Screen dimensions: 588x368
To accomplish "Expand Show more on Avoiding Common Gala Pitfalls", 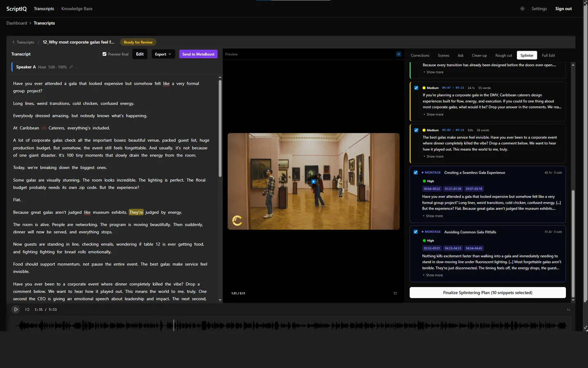I will 433,275.
